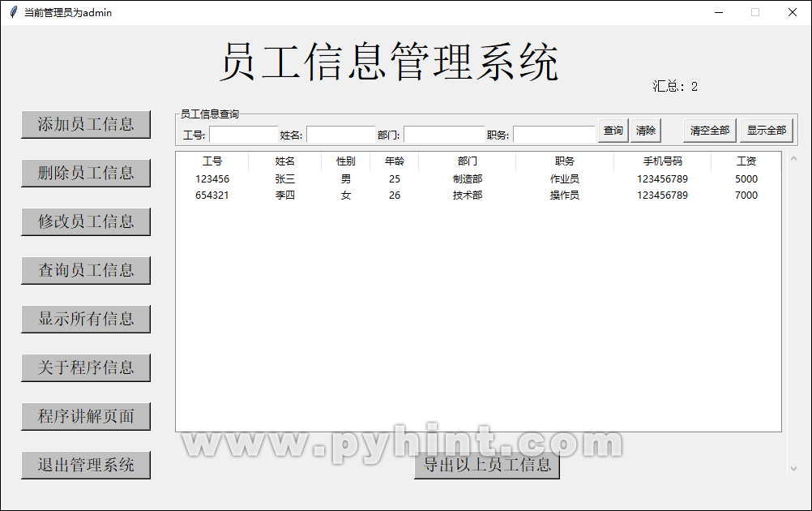Click the 添加员工信息 button
The height and width of the screenshot is (511, 812).
(86, 124)
